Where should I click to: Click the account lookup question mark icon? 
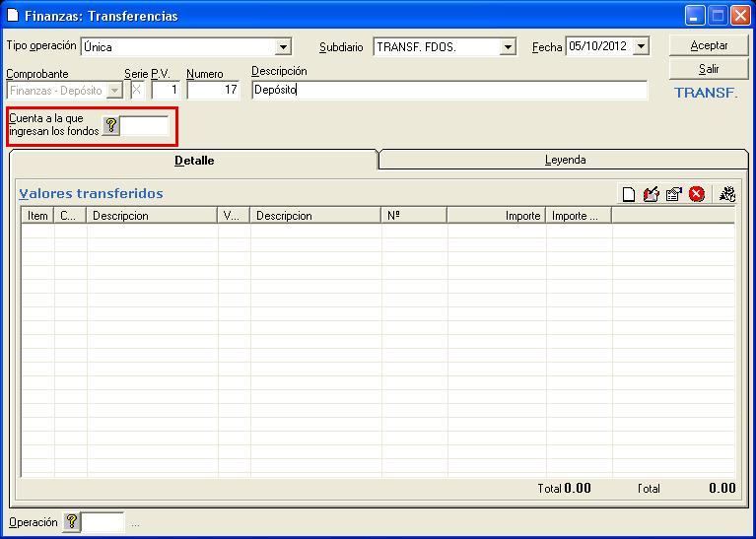click(111, 125)
